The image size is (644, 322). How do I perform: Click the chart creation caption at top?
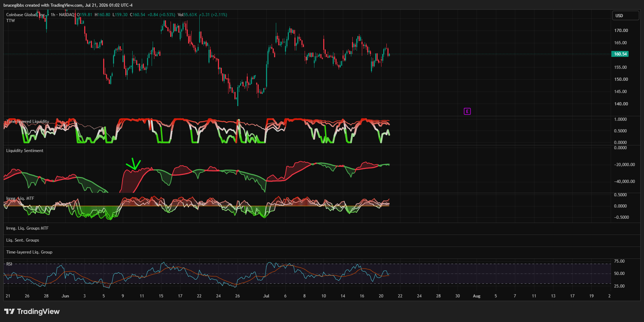coord(68,5)
